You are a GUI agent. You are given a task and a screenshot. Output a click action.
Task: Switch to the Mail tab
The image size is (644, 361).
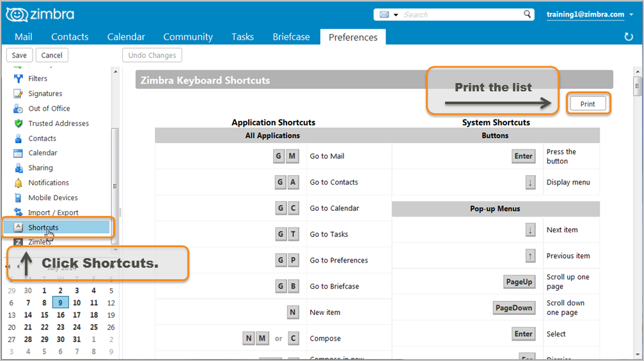point(24,37)
